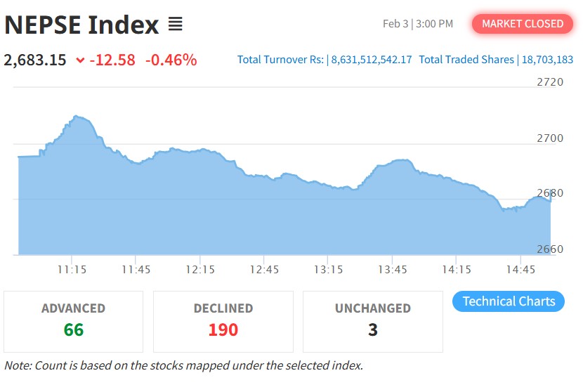The height and width of the screenshot is (392, 583).
Task: Click the Total Traded Shares figure
Action: (x=546, y=60)
